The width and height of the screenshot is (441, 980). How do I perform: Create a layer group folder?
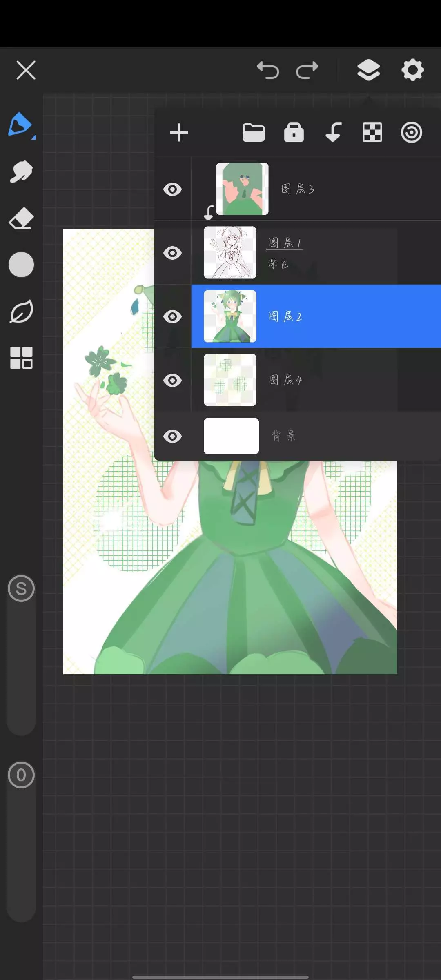pyautogui.click(x=254, y=133)
